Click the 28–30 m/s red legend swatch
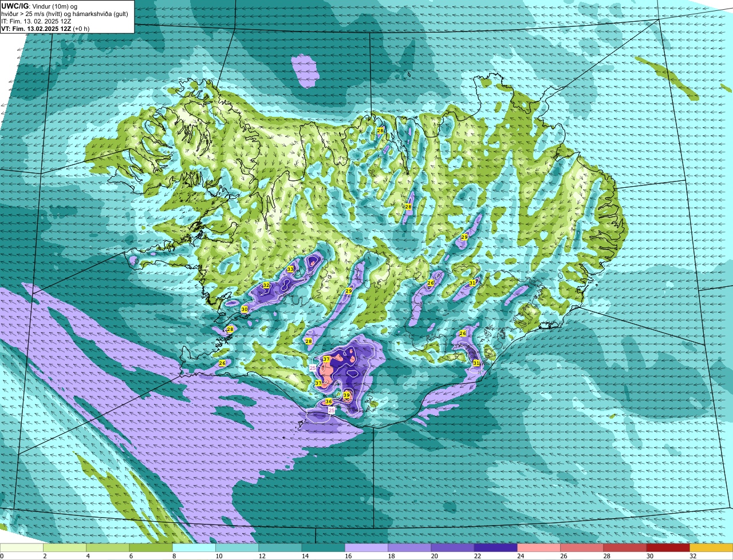Screen dimensions: 733x560 click(625, 547)
